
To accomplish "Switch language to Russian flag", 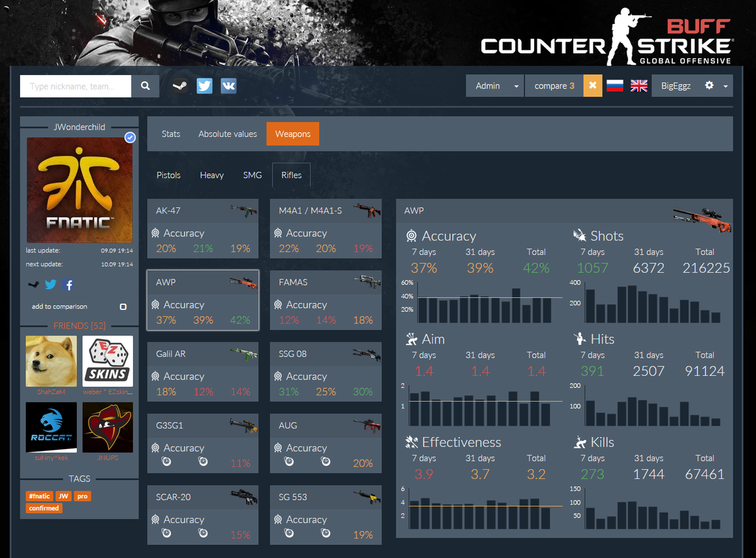I will (x=615, y=86).
